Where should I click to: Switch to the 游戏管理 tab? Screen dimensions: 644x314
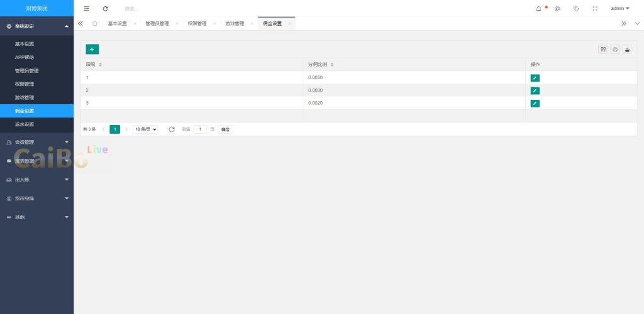235,23
